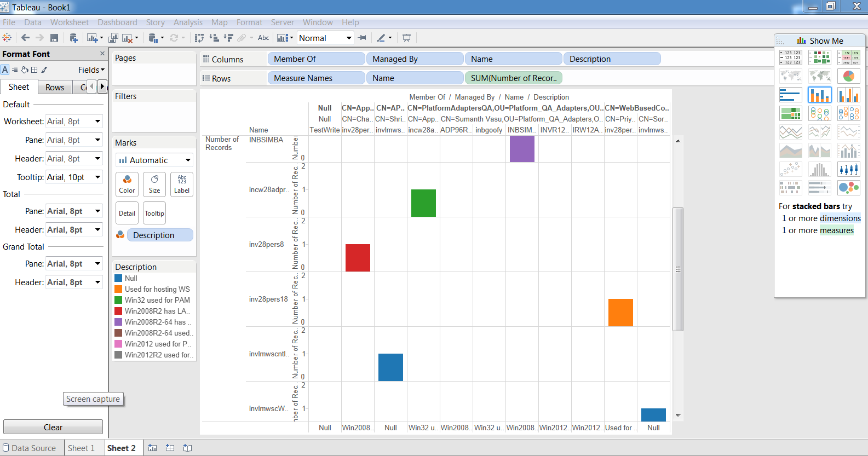868x456 pixels.
Task: Click the green 'Win32 used for PAM' swatch
Action: click(x=118, y=300)
